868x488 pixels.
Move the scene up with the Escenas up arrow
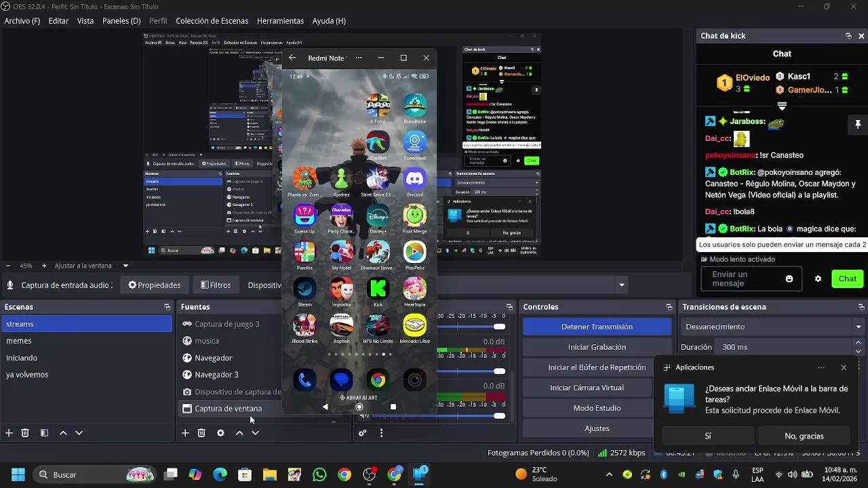click(x=63, y=433)
